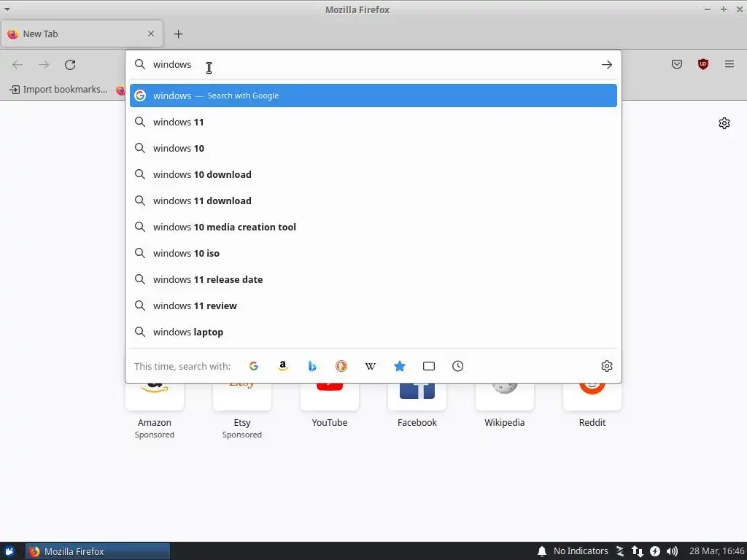This screenshot has width=747, height=560.
Task: Open the network connections tray icon
Action: (x=637, y=551)
